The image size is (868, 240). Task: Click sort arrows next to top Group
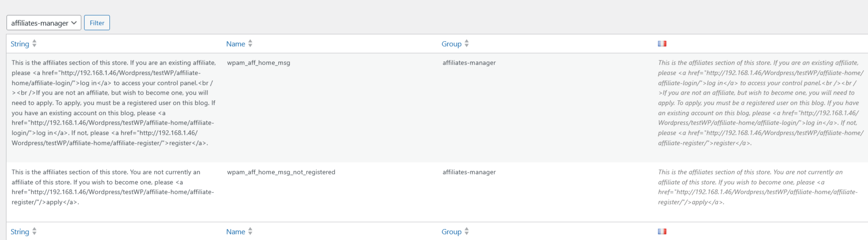pyautogui.click(x=467, y=43)
